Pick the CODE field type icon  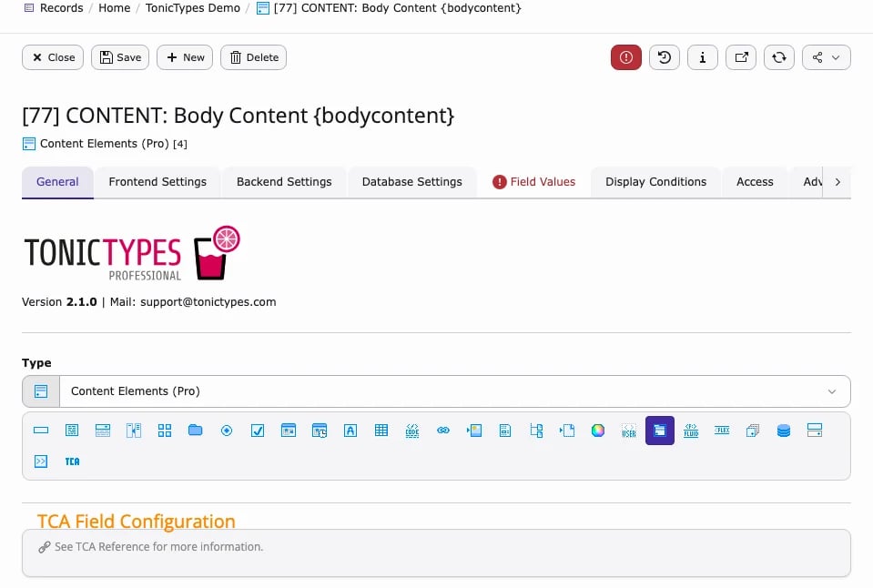(x=412, y=431)
